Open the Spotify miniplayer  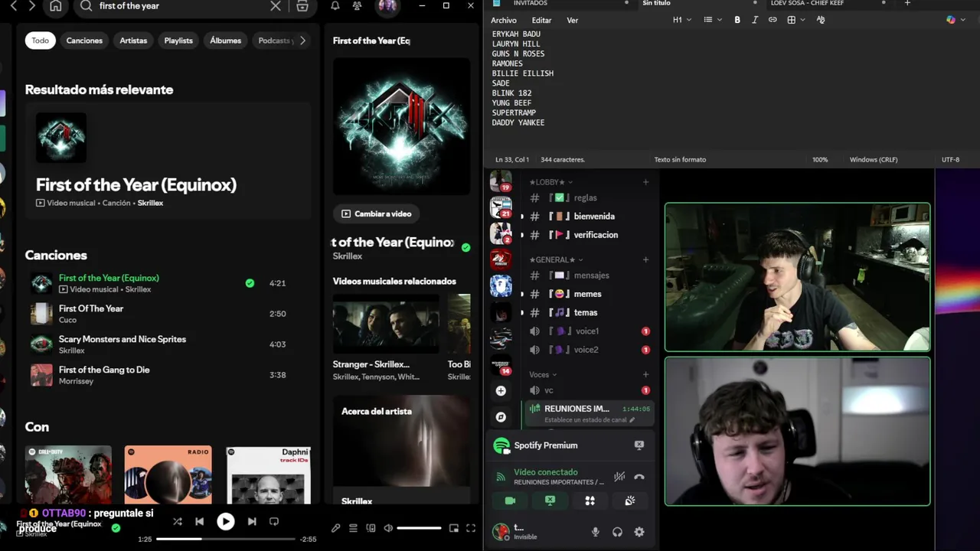(x=453, y=528)
